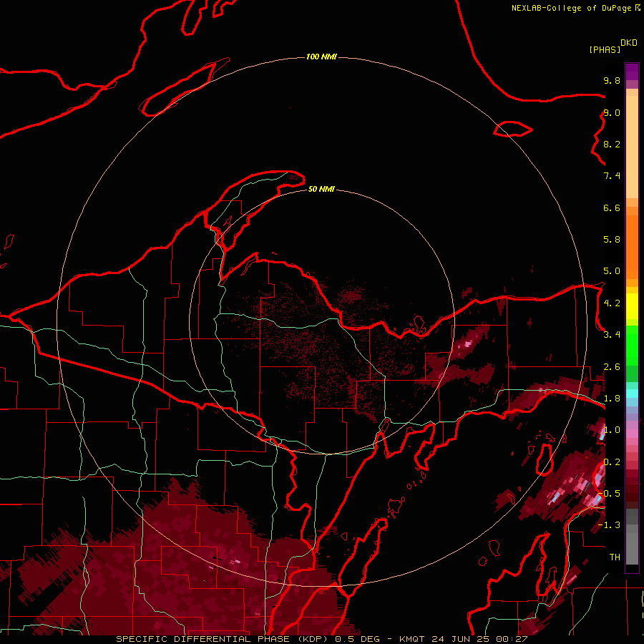
Task: Pick the cyan segment of the color bar
Action: [x=632, y=394]
